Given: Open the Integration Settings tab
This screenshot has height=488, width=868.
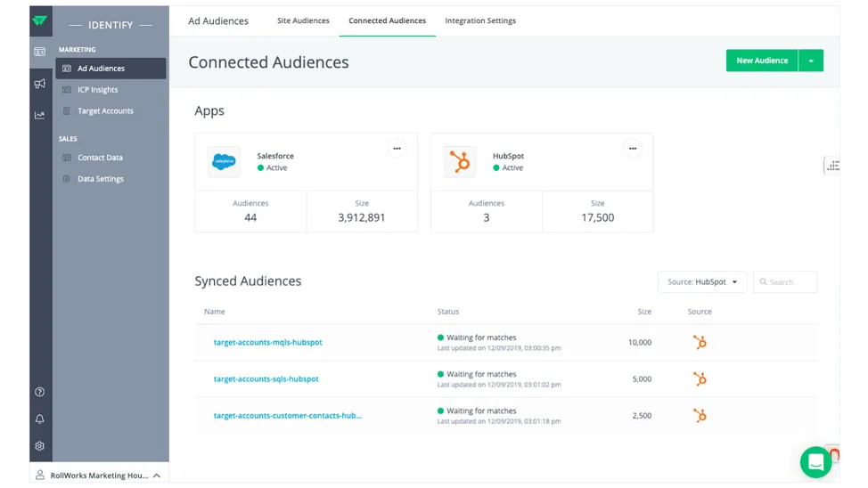Looking at the screenshot, I should click(480, 21).
